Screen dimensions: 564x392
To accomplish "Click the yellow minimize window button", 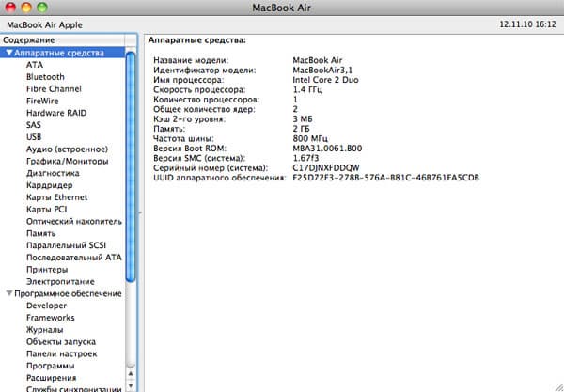I will (x=26, y=8).
